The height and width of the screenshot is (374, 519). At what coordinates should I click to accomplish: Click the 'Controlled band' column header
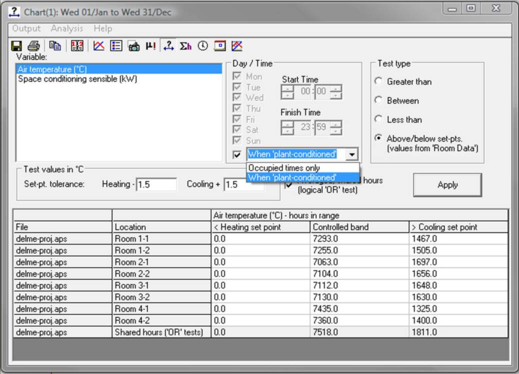(359, 227)
